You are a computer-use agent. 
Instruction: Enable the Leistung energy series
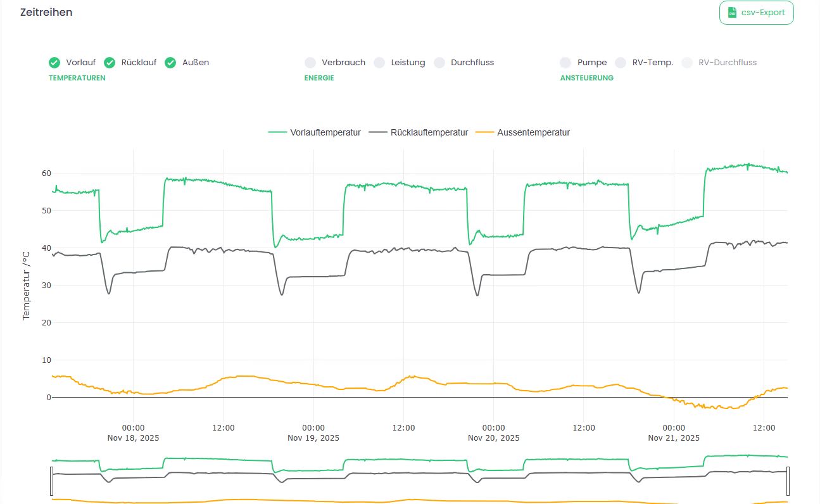tap(379, 63)
